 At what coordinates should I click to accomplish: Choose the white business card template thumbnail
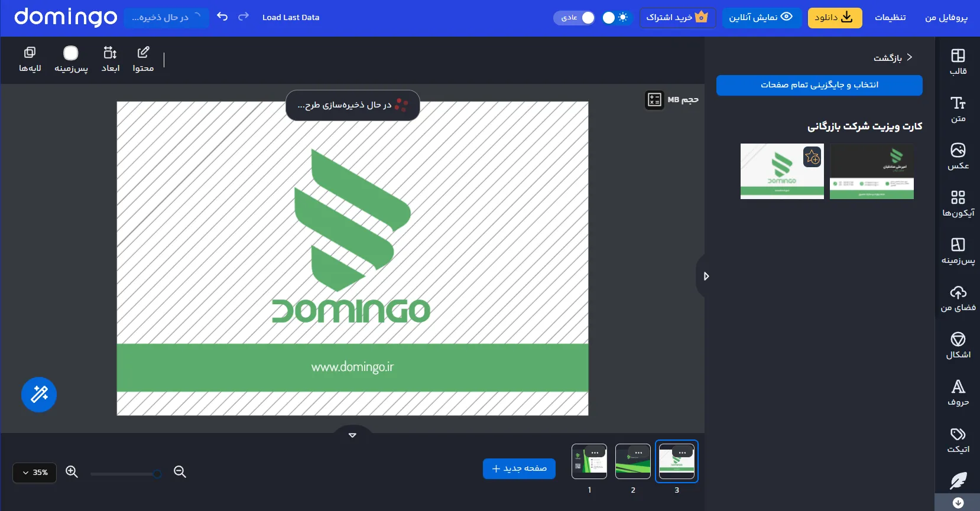coord(782,171)
